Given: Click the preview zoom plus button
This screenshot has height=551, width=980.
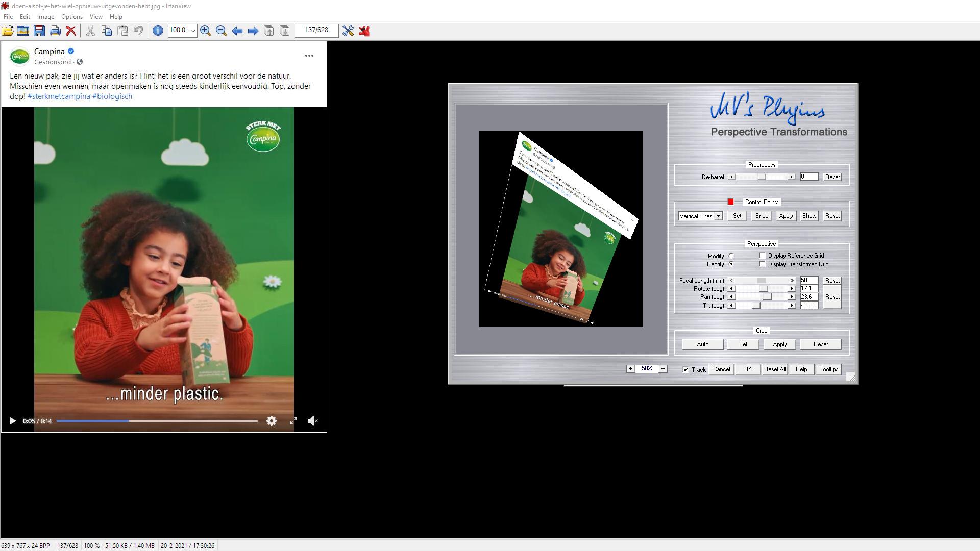Looking at the screenshot, I should tap(630, 369).
